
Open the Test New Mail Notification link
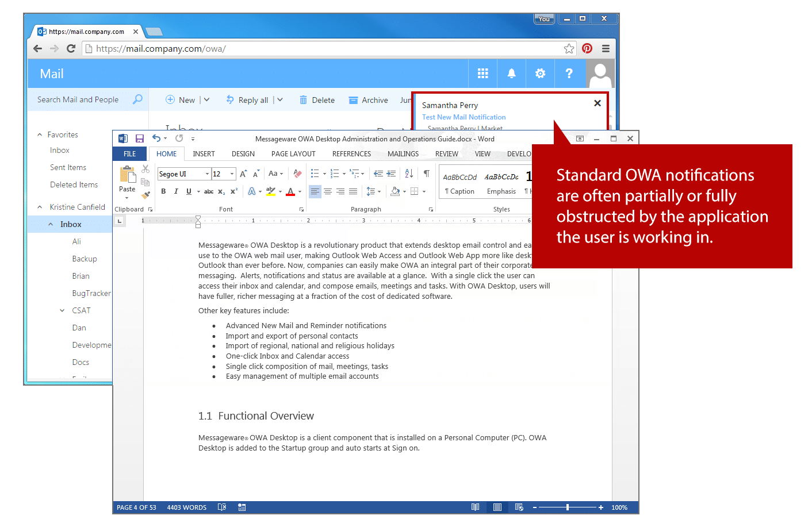point(464,117)
